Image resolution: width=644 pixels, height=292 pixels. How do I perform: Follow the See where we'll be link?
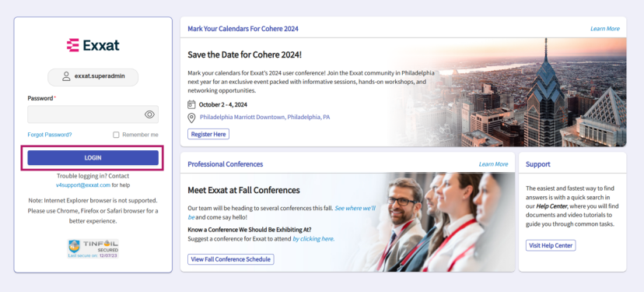282,213
